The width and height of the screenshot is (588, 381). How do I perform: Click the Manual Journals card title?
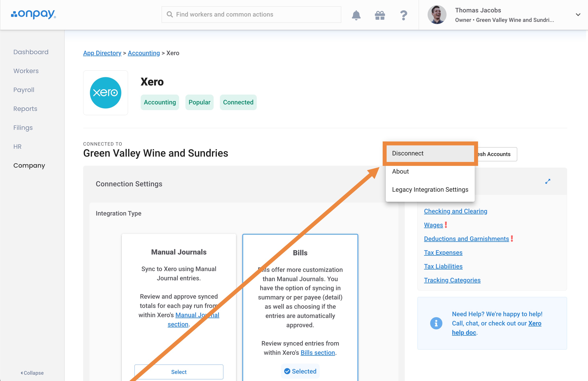(179, 252)
